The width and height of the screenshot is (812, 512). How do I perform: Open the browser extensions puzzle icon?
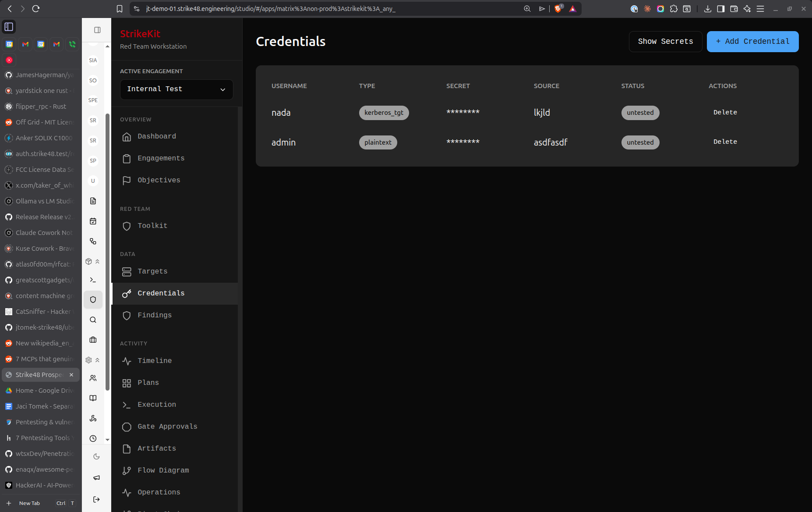tap(674, 9)
